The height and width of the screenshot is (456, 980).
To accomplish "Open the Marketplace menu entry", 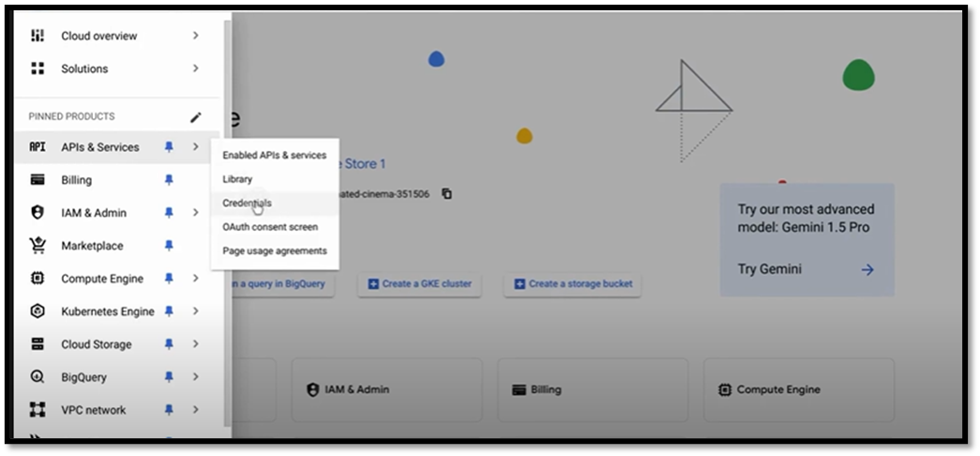I will point(117,246).
